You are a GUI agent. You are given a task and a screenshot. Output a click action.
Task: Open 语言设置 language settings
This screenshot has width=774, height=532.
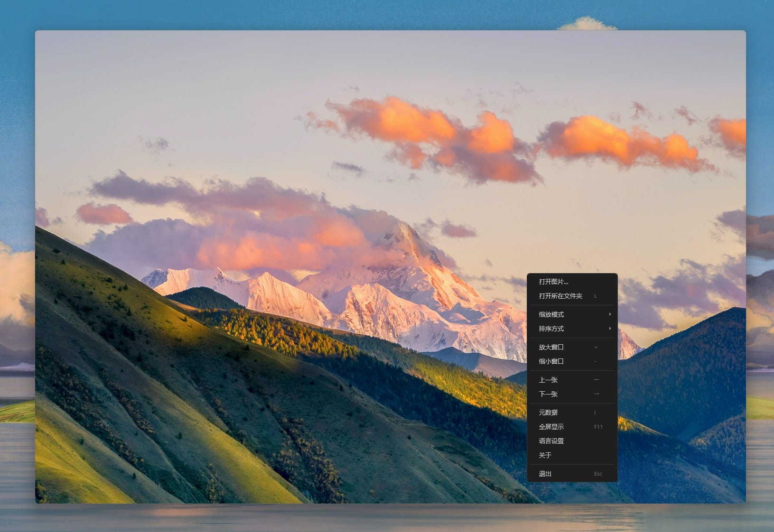(x=551, y=441)
